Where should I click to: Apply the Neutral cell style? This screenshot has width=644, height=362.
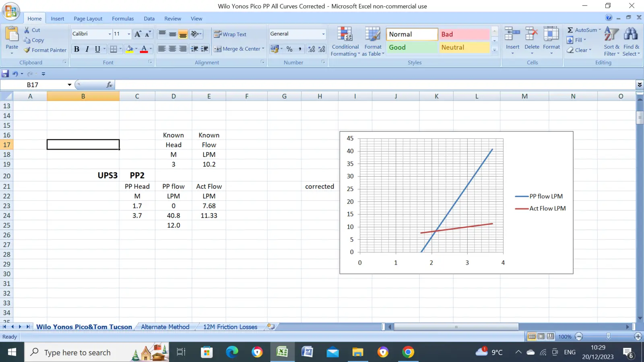click(464, 47)
